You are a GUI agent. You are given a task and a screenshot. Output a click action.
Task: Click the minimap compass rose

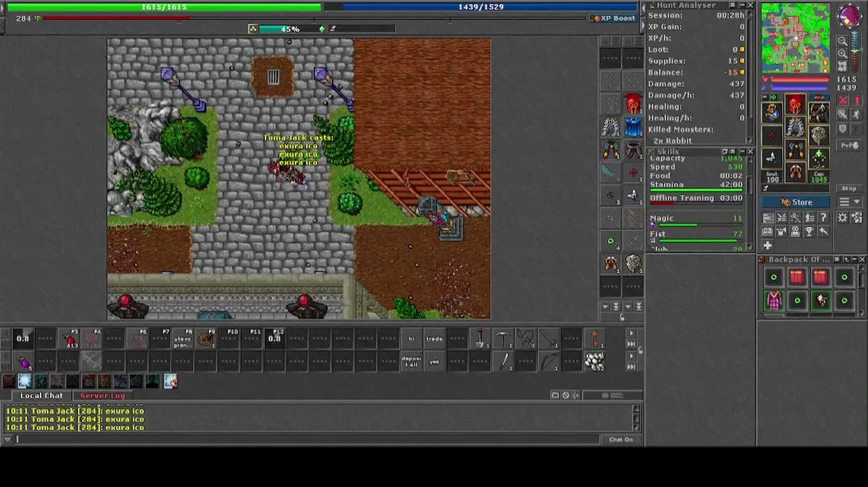click(x=850, y=17)
